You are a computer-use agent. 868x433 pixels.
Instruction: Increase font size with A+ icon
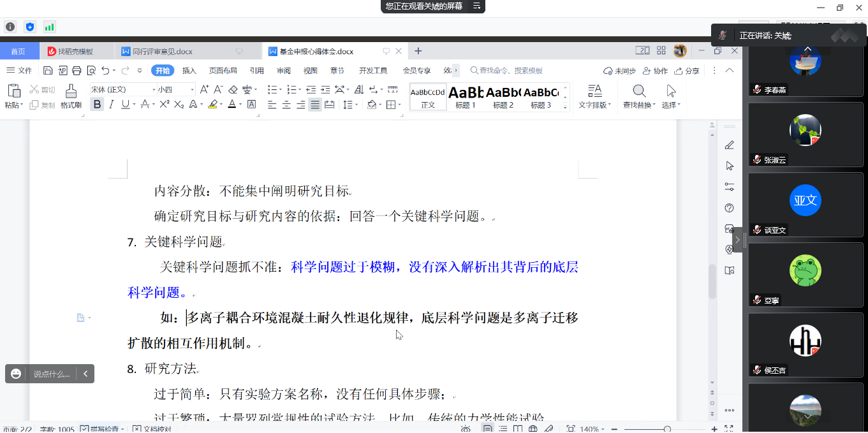pos(204,89)
